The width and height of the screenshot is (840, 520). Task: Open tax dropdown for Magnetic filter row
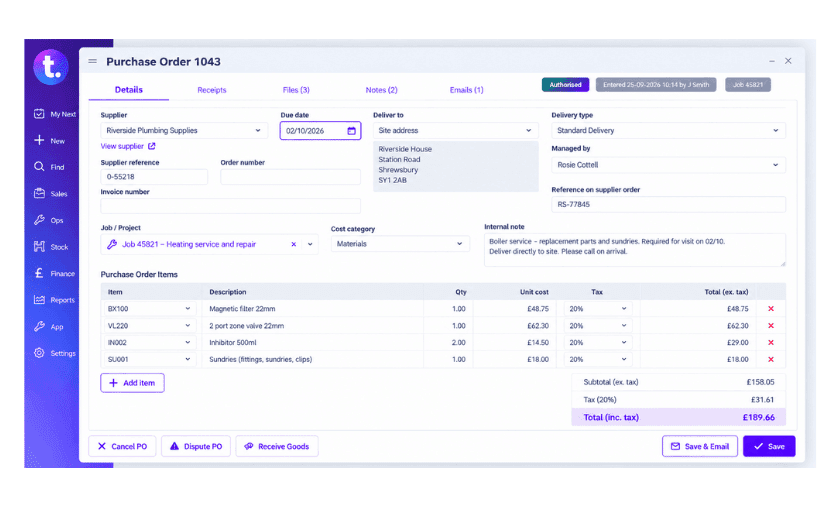click(x=598, y=308)
